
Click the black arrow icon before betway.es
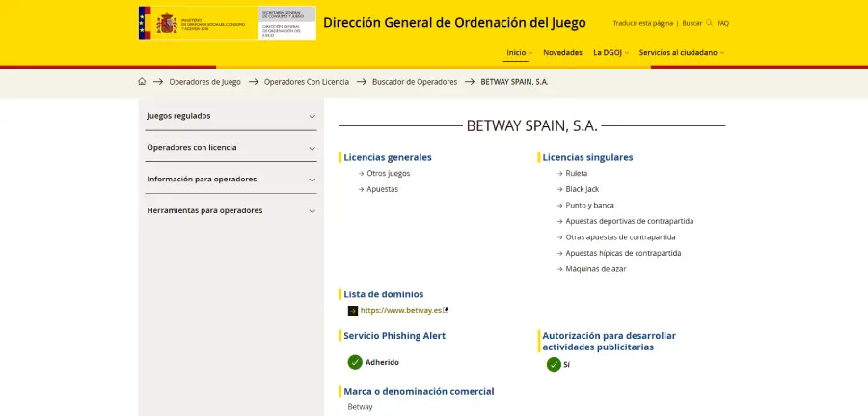[353, 311]
